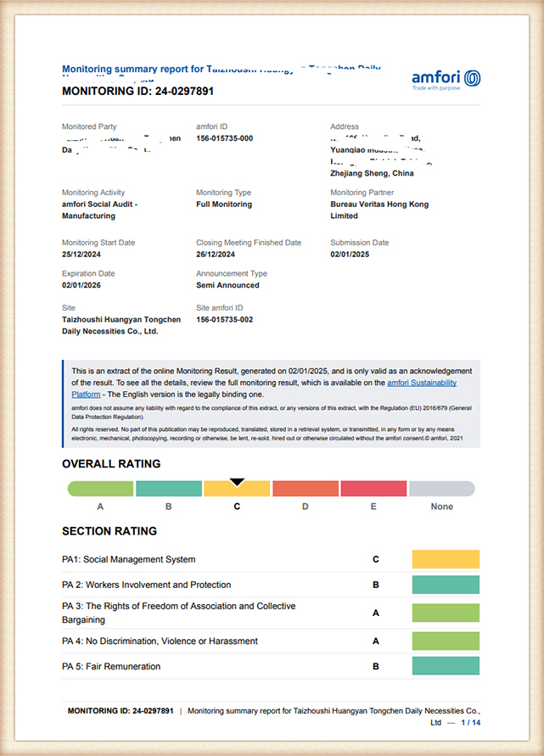Select the green A segment of overall rating
The image size is (544, 756).
coord(100,489)
